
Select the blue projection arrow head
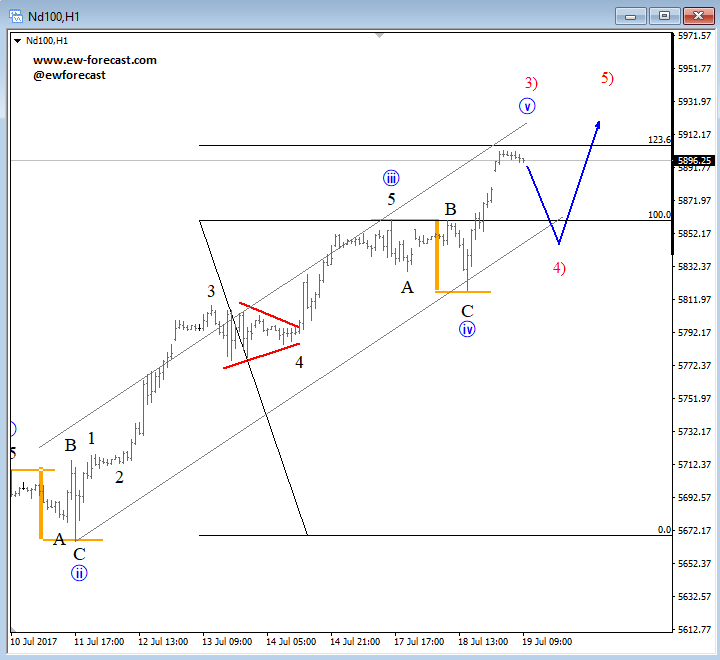click(x=597, y=125)
